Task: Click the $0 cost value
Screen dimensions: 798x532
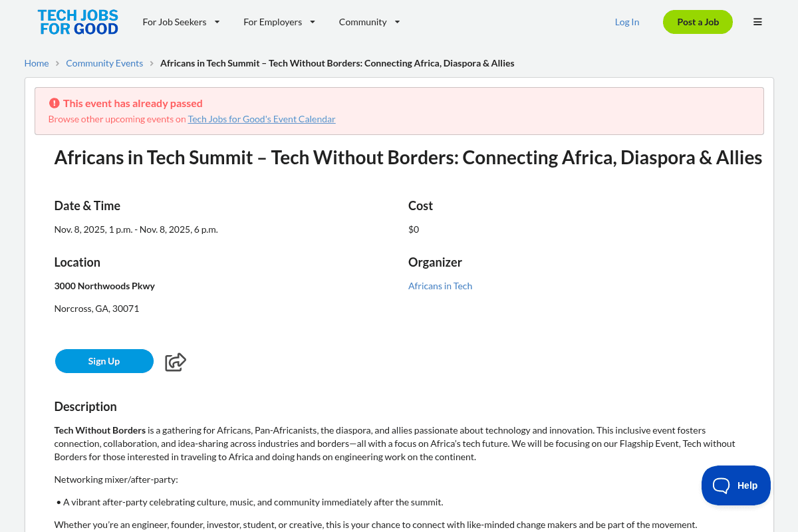Action: point(414,229)
